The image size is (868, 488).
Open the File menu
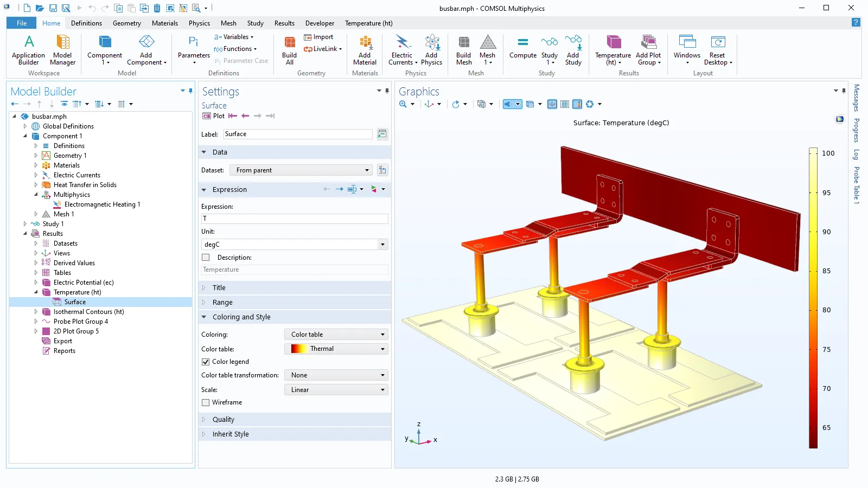coord(21,23)
